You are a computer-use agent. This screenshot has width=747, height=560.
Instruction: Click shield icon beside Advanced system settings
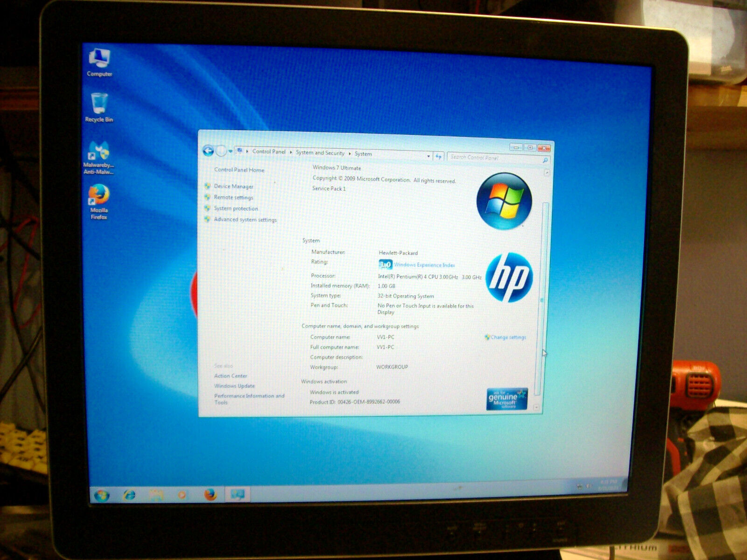point(207,219)
